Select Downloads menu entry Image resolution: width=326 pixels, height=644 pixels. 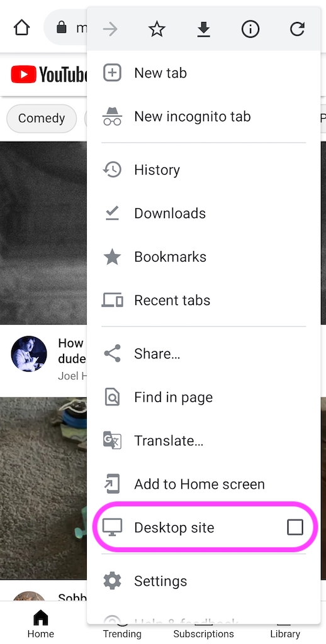tap(203, 213)
